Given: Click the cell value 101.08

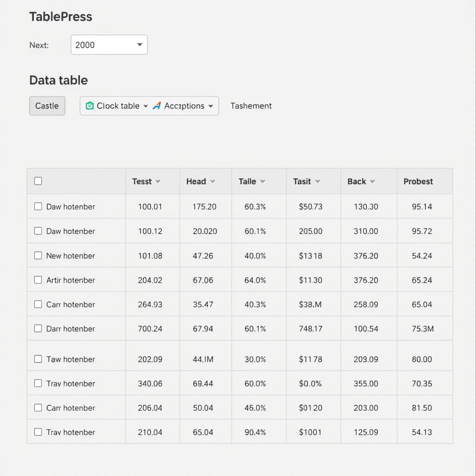Looking at the screenshot, I should tap(150, 256).
